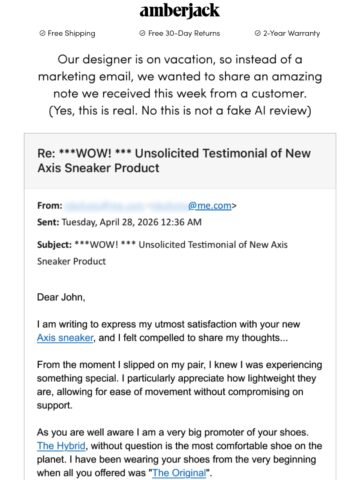Click the checkmark icon beside Free 30-Day Returns
This screenshot has height=480, width=360.
point(142,33)
